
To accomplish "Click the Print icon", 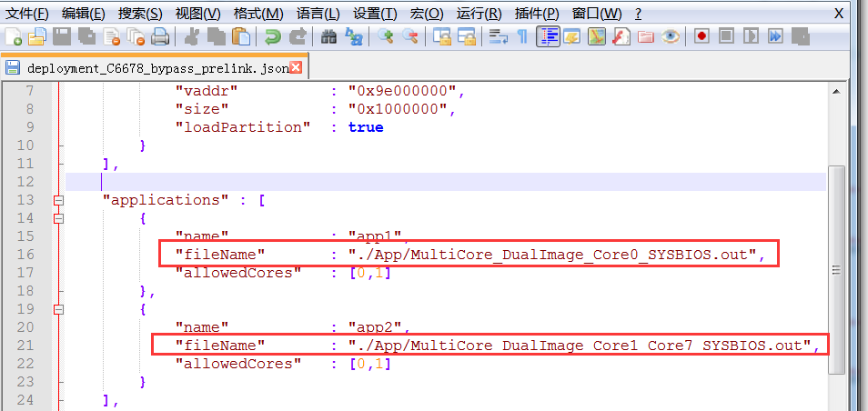I will point(160,37).
